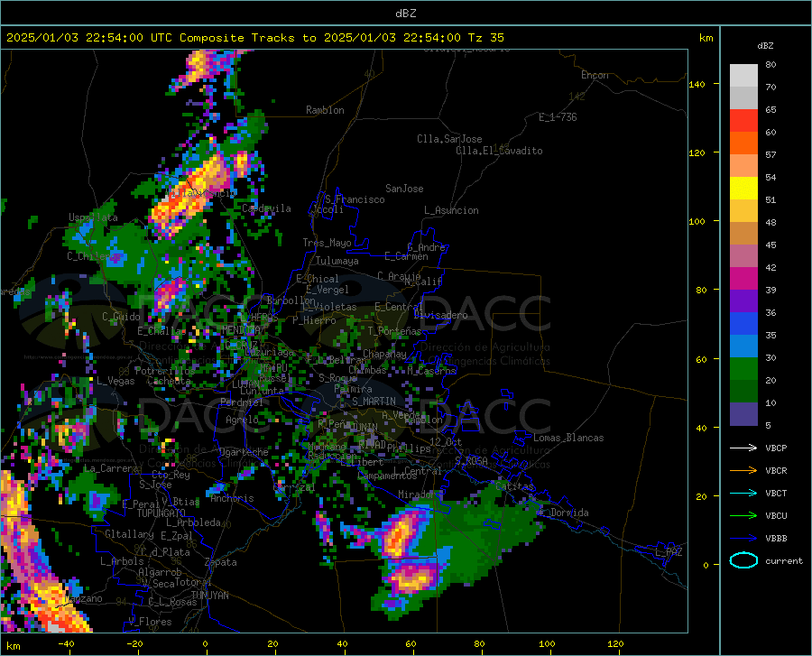Click the Tres_Mayo label on map
The width and height of the screenshot is (812, 656).
(327, 243)
